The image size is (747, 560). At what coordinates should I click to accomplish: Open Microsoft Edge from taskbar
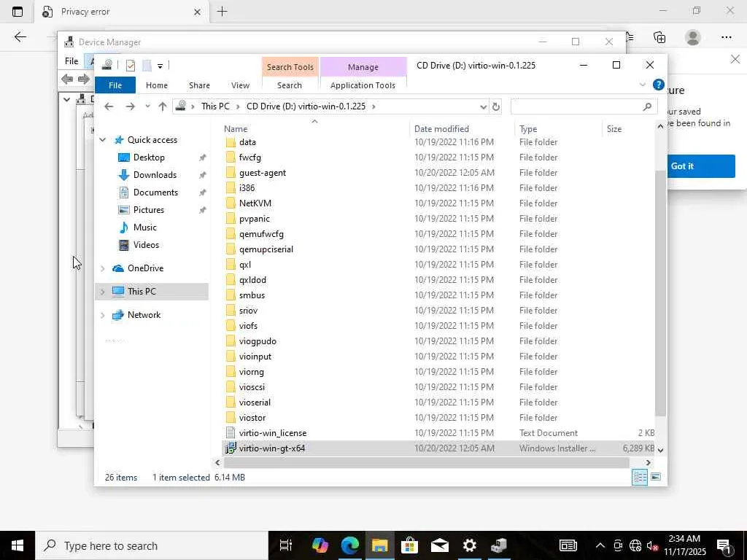point(349,545)
